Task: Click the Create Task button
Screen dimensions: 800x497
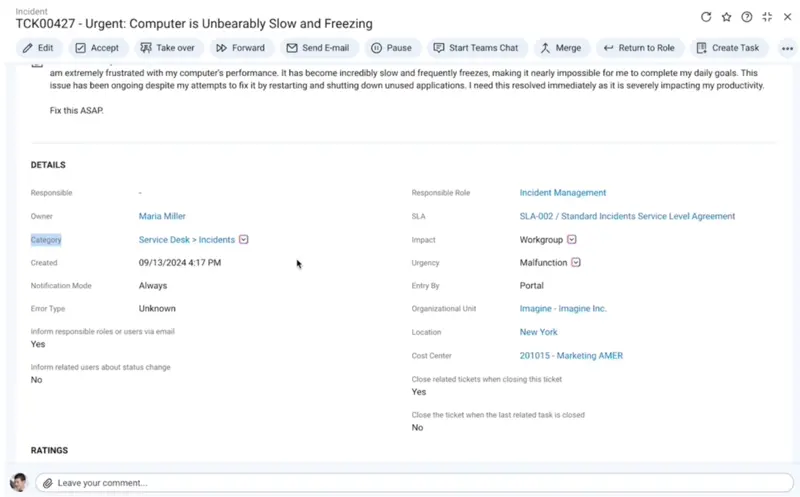Action: click(728, 48)
